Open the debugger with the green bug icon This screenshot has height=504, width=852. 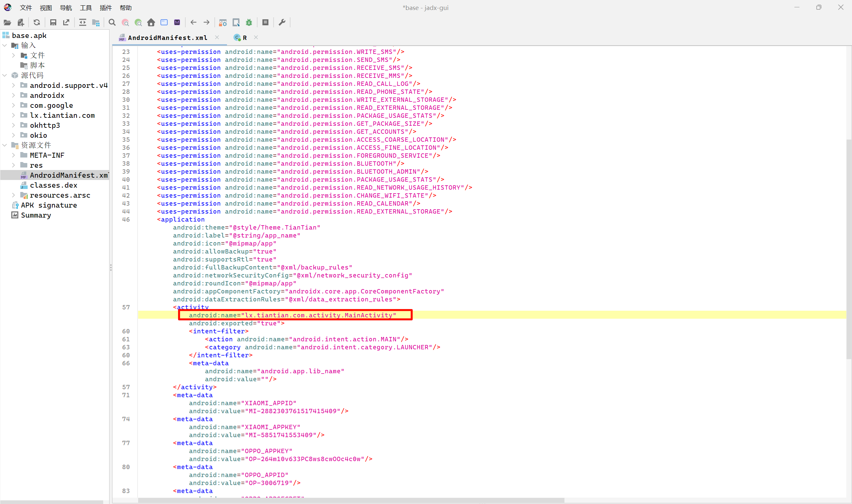coord(249,23)
